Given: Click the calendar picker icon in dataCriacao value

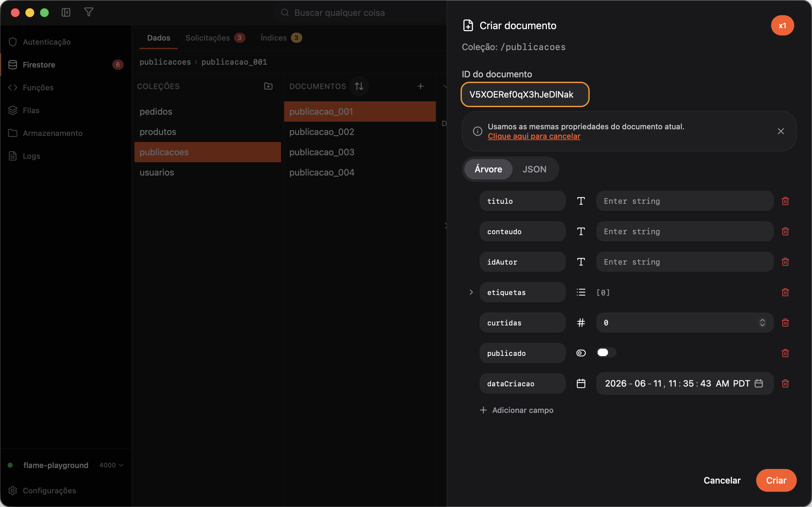Looking at the screenshot, I should (x=758, y=383).
